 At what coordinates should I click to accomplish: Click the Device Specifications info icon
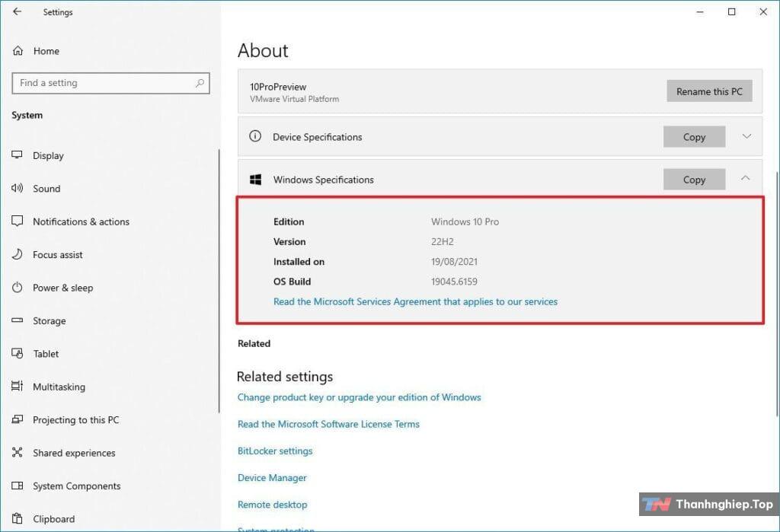(x=255, y=136)
